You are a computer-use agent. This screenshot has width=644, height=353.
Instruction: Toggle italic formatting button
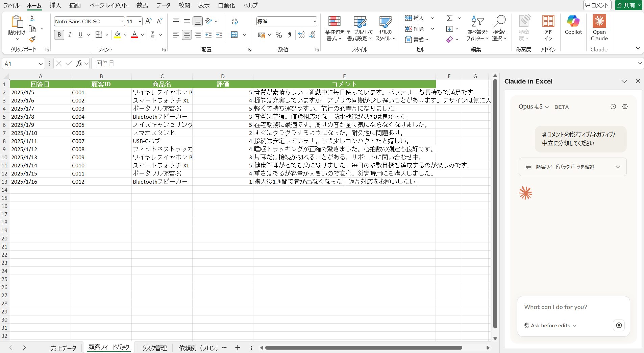[x=70, y=35]
